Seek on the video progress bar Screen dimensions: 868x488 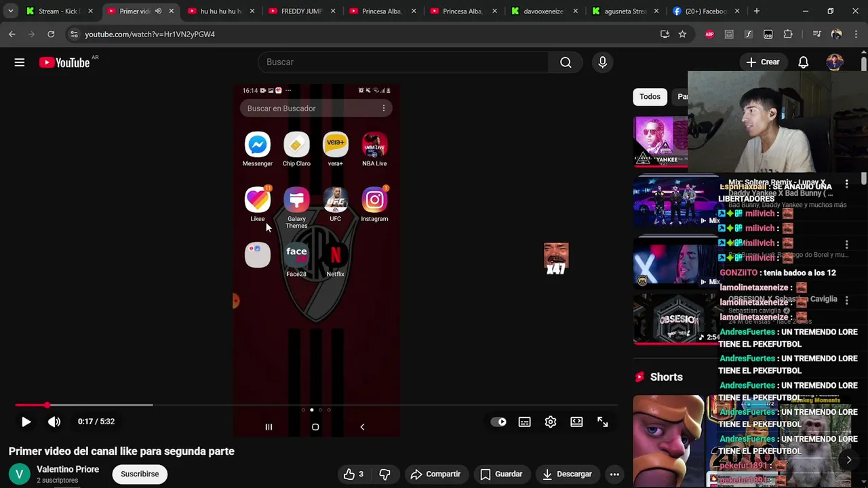(x=316, y=405)
